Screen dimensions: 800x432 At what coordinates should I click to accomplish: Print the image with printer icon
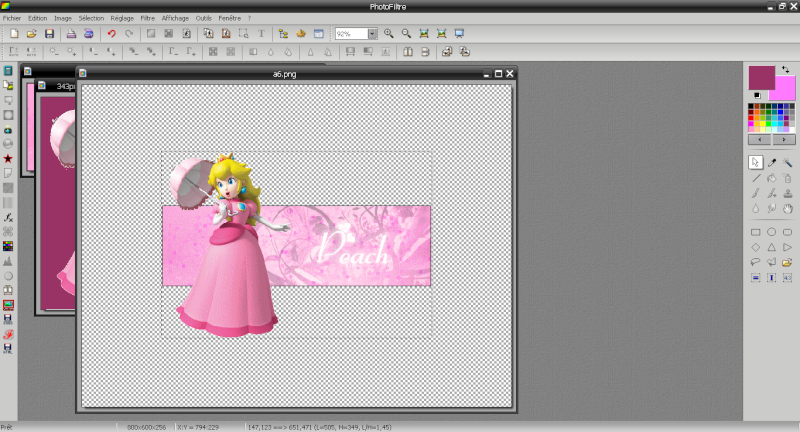tap(71, 34)
